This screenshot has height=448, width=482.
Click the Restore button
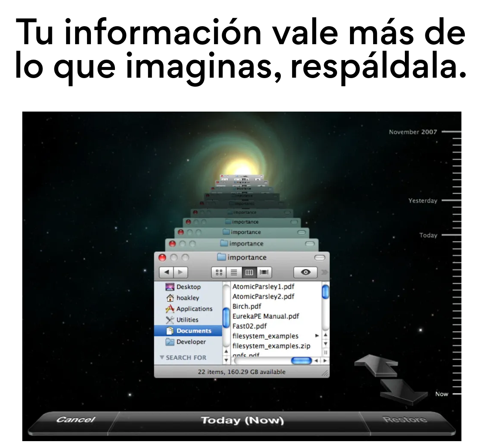[x=404, y=419]
